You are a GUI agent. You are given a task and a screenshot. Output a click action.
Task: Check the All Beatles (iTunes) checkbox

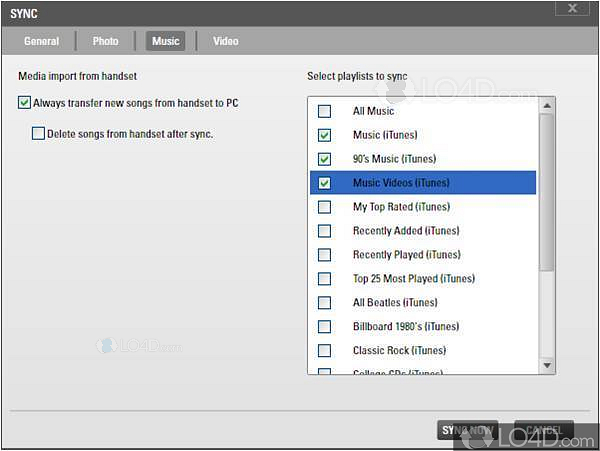coord(324,303)
